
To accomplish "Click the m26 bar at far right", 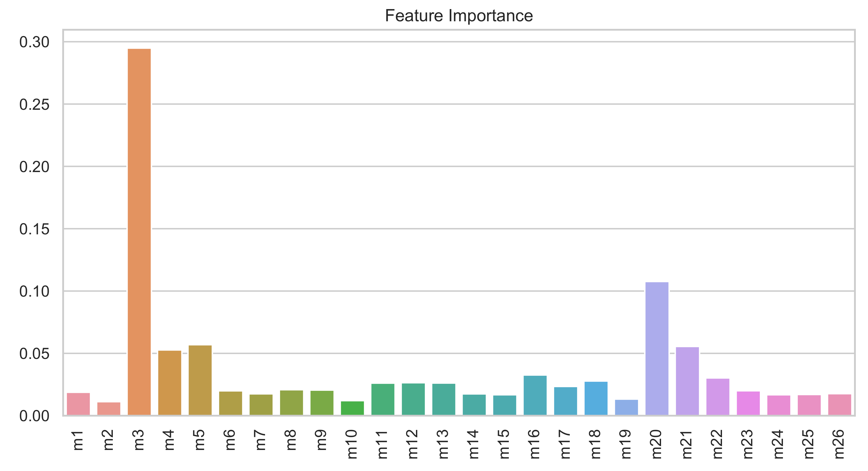I will pos(840,405).
